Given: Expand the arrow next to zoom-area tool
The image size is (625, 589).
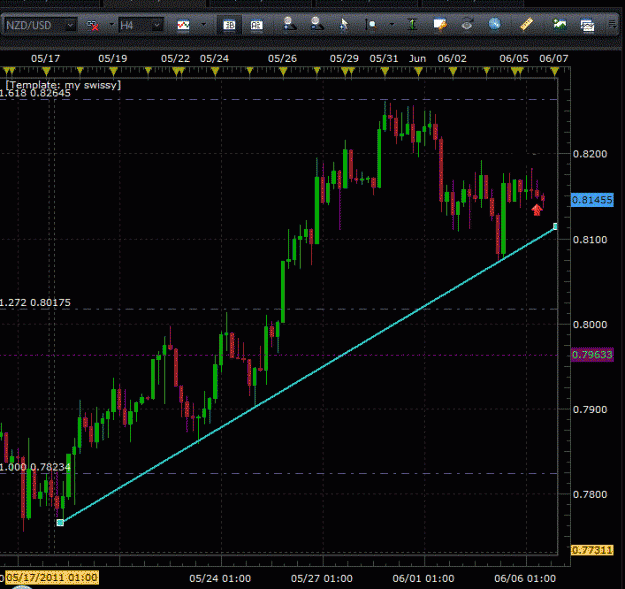Looking at the screenshot, I should 392,25.
